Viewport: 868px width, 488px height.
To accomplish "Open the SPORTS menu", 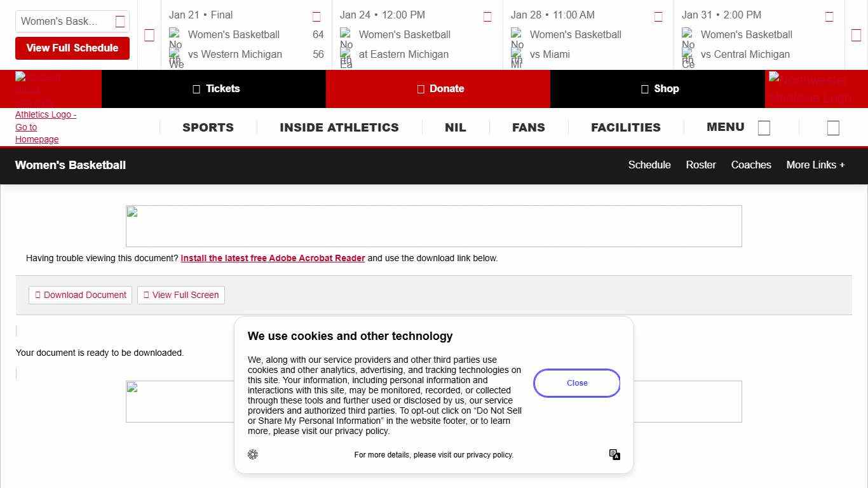I will pos(208,128).
